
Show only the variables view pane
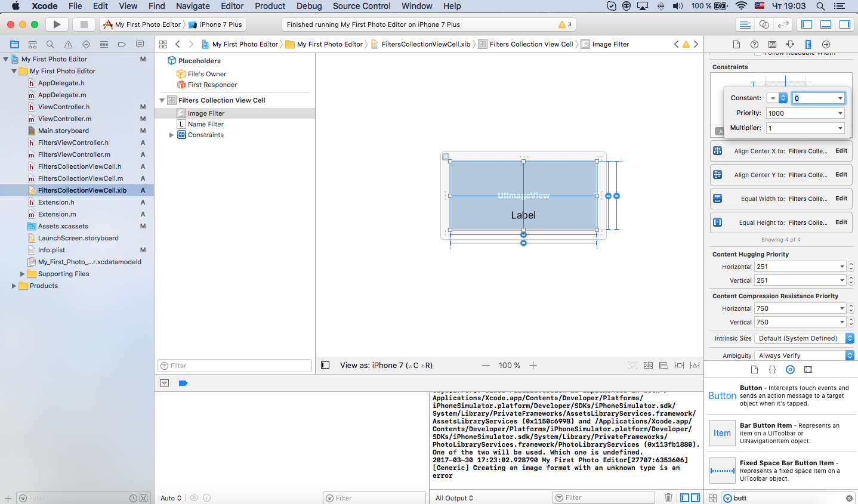pyautogui.click(x=684, y=497)
